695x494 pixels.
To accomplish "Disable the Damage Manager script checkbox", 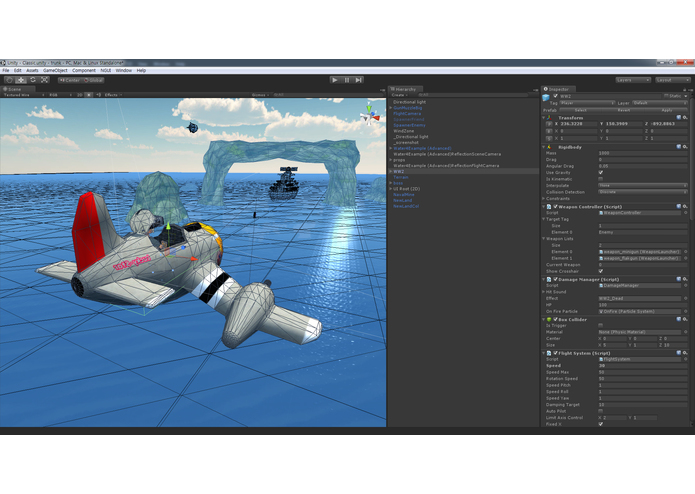I will click(x=555, y=280).
